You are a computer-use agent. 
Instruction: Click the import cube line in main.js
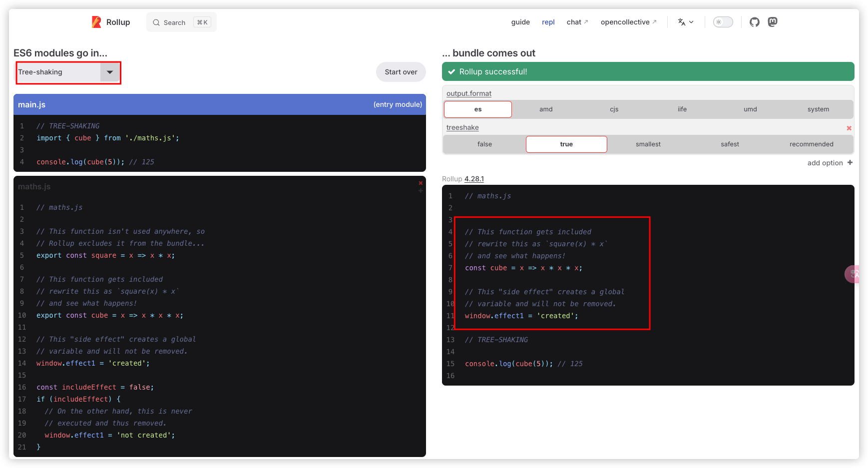point(107,138)
